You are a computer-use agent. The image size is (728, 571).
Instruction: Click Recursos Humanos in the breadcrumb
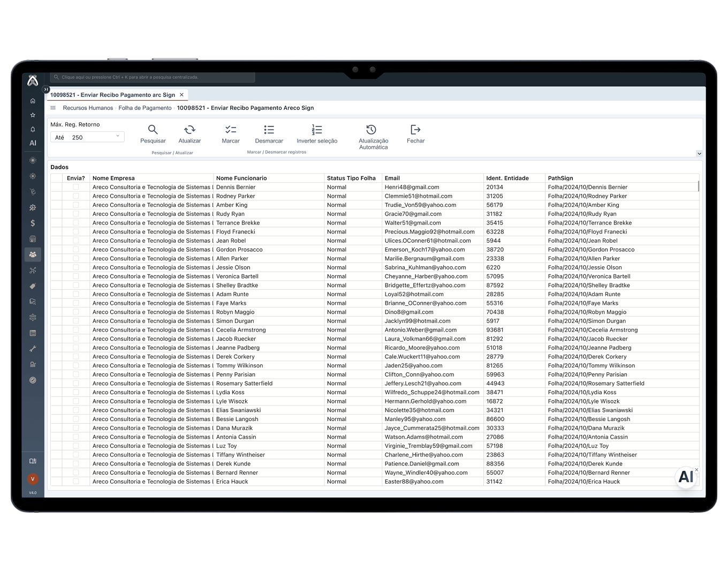[88, 108]
